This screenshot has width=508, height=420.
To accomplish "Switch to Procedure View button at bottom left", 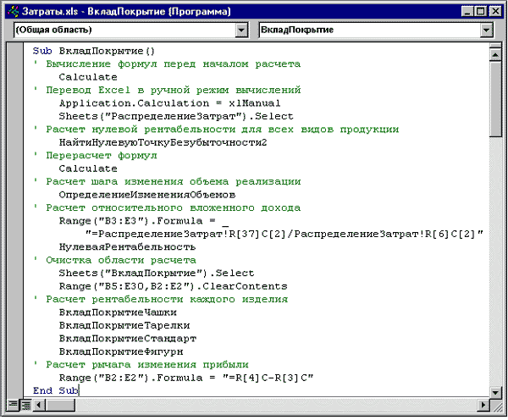I will tap(13, 404).
